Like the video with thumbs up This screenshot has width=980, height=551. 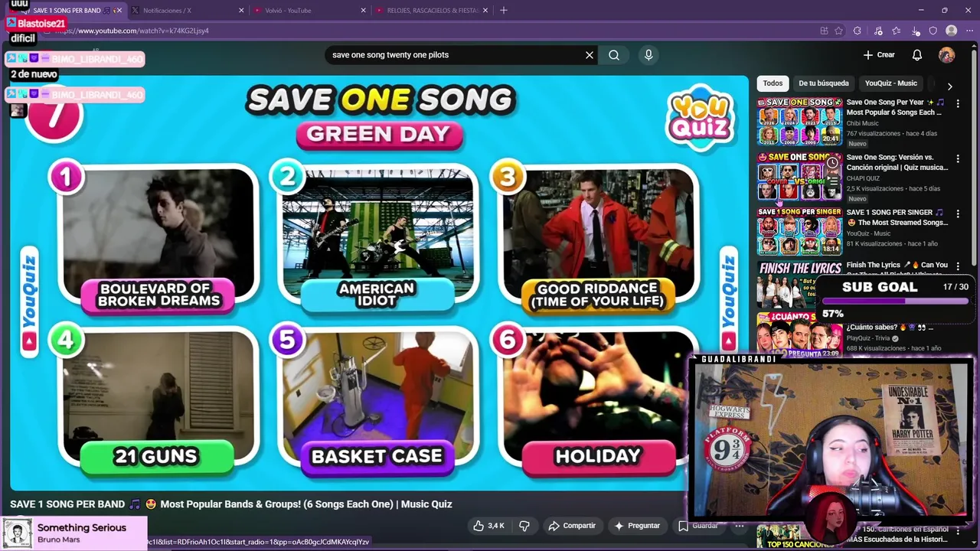pos(488,526)
